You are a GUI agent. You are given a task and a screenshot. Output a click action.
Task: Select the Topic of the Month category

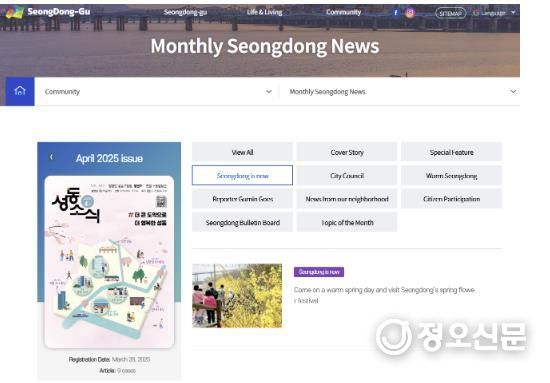click(347, 222)
